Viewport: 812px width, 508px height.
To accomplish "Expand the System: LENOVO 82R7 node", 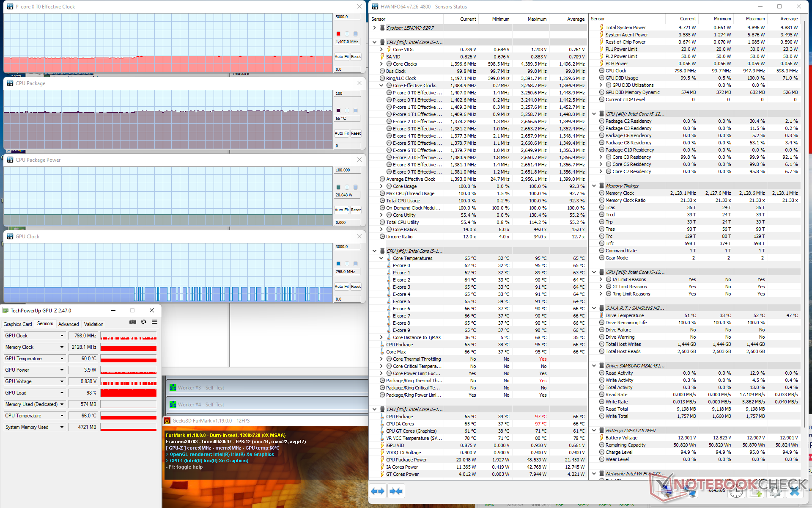I will click(x=375, y=28).
